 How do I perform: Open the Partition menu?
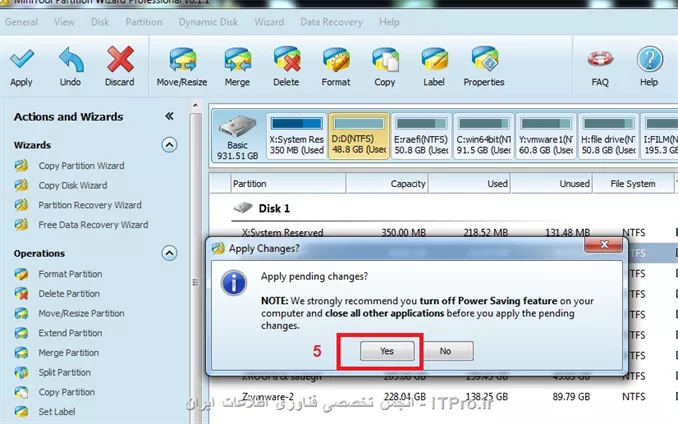click(x=144, y=22)
